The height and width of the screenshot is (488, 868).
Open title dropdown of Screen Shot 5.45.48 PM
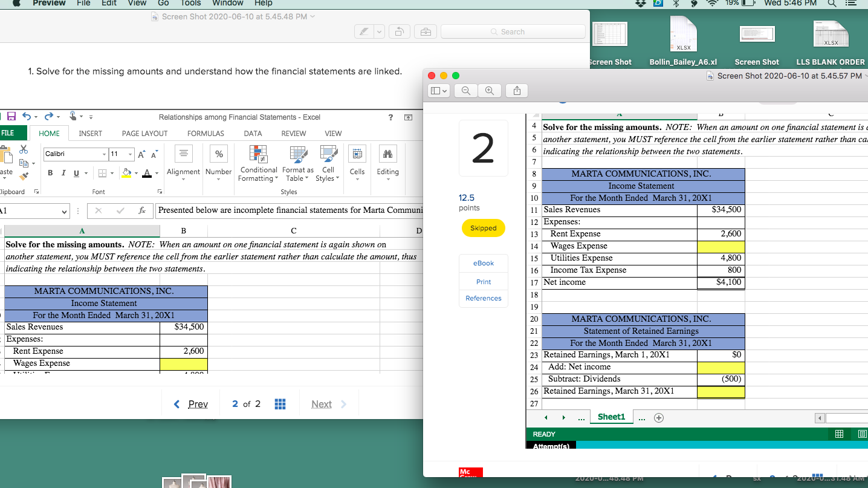[x=313, y=16]
